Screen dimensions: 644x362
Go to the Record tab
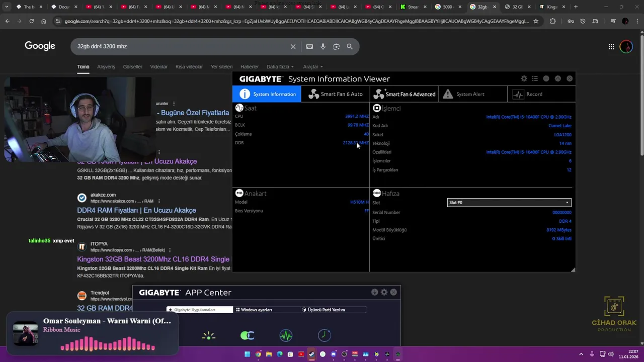(541, 94)
